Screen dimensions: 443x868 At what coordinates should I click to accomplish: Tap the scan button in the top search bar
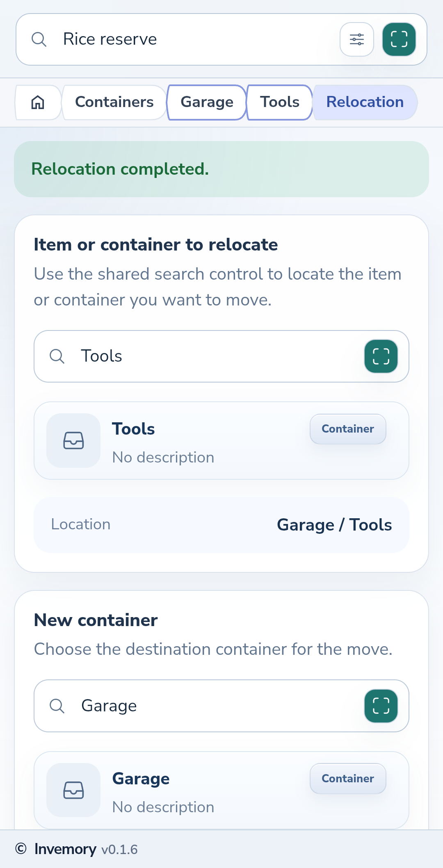click(399, 39)
